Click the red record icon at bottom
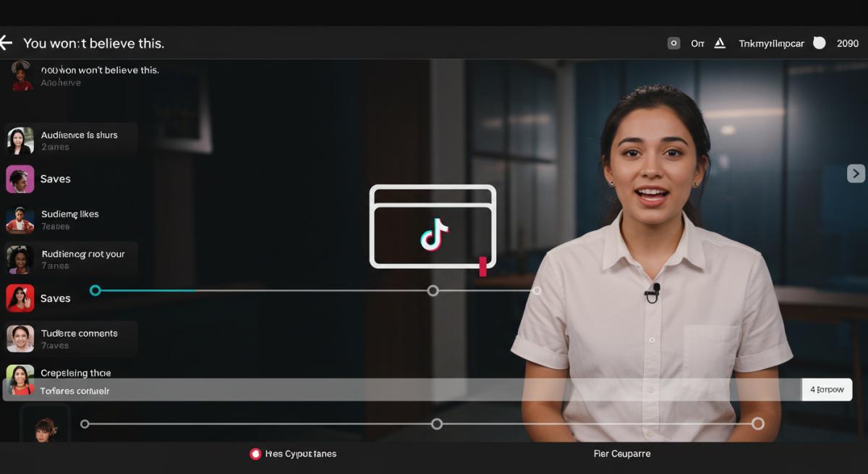Viewport: 868px width, 474px height. click(x=255, y=454)
